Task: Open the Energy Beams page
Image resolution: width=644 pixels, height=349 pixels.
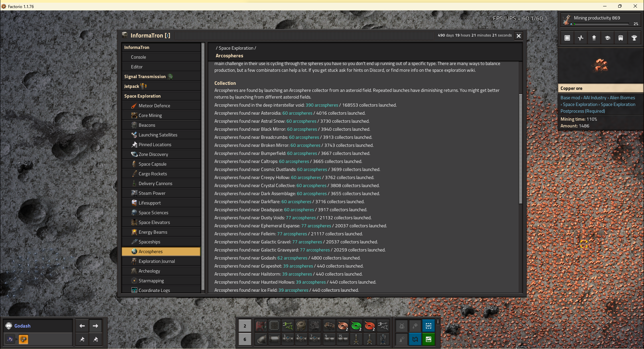Action: (x=161, y=232)
